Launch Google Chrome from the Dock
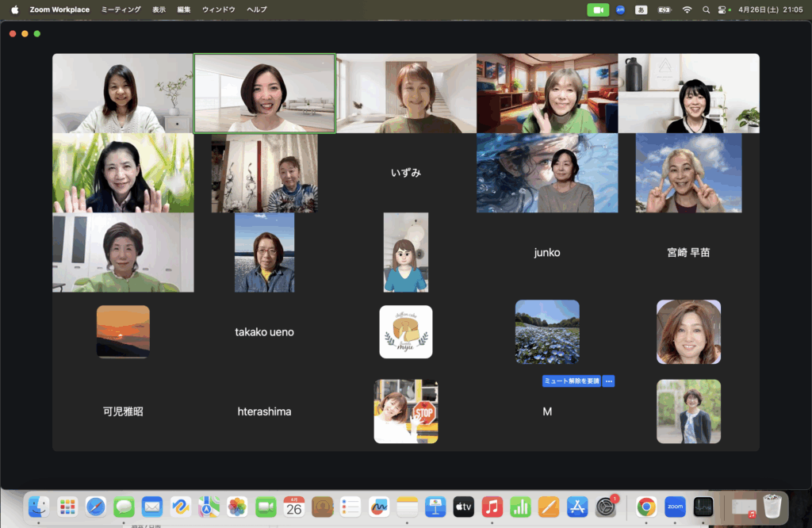This screenshot has width=812, height=528. click(646, 507)
